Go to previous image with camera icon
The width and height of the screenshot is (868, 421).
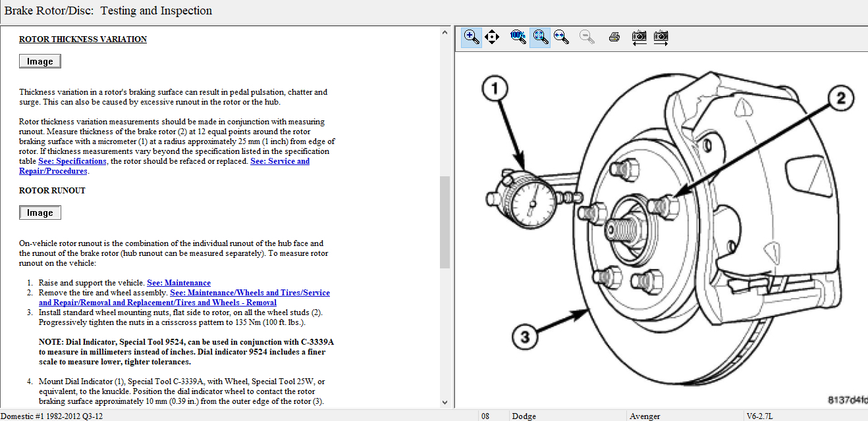point(639,37)
